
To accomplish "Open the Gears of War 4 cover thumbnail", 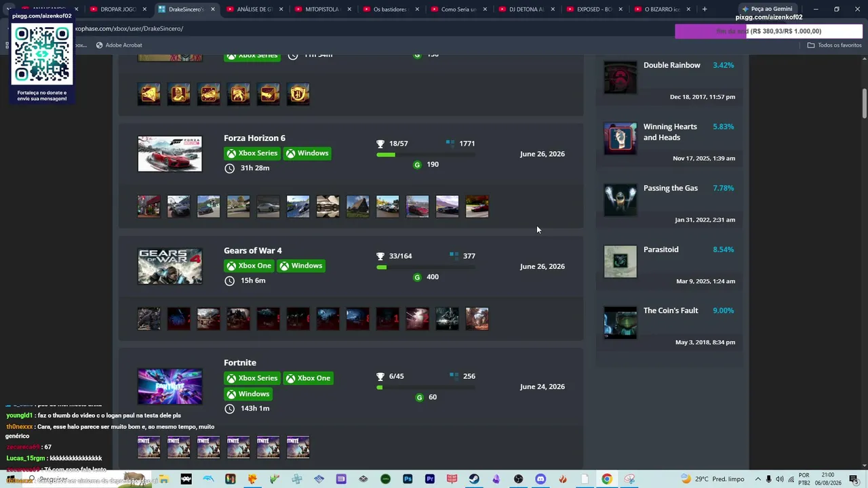I will tap(170, 266).
